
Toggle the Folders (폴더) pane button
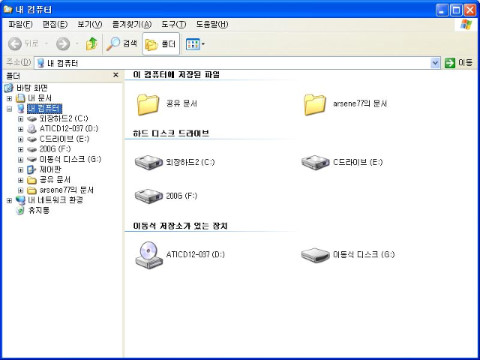[x=161, y=44]
